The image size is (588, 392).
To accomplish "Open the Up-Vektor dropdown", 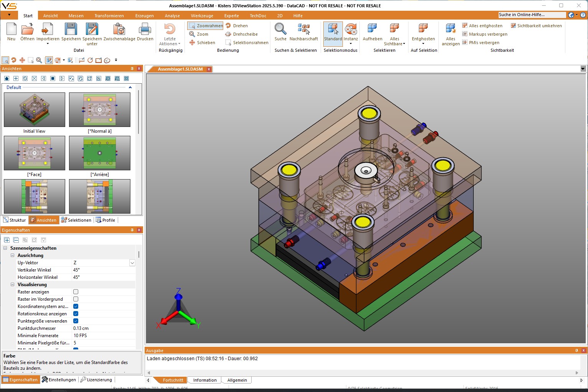I will [132, 263].
